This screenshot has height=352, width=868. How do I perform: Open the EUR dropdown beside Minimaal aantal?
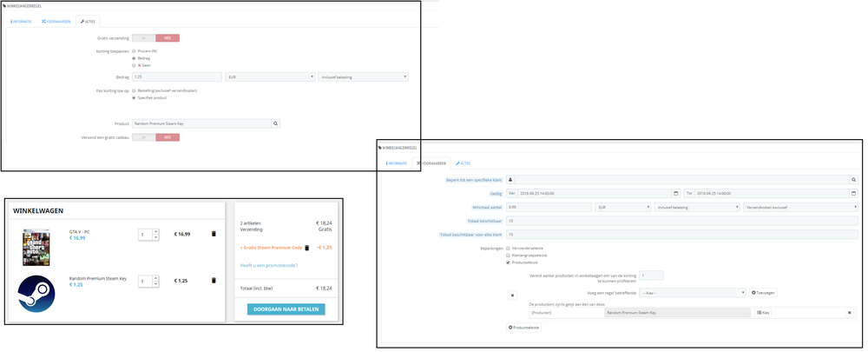622,208
